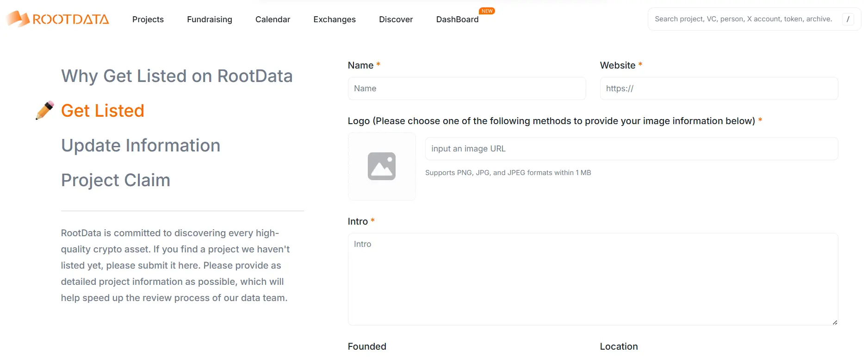Open the Discover menu
The height and width of the screenshot is (358, 868).
coord(396,19)
